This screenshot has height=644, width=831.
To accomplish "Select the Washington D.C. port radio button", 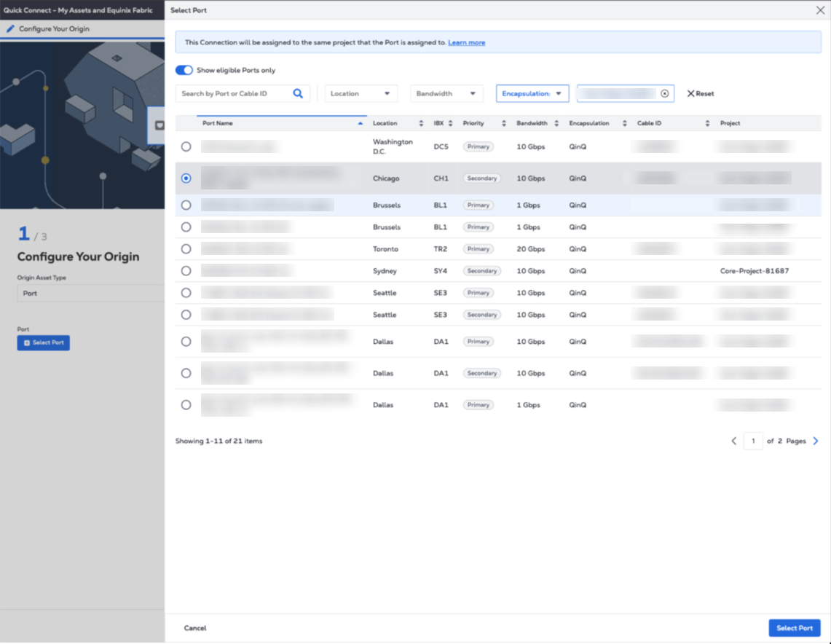I will coord(186,146).
